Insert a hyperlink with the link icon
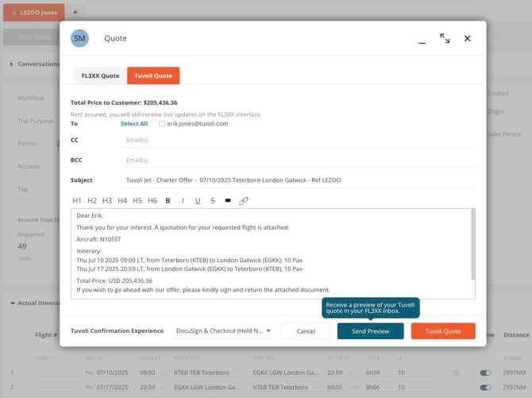The image size is (532, 398). click(x=243, y=201)
